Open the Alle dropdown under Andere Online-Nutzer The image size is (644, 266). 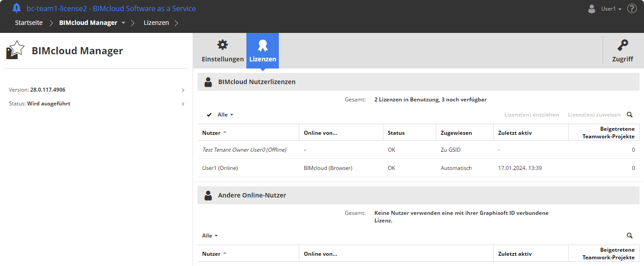(210, 236)
